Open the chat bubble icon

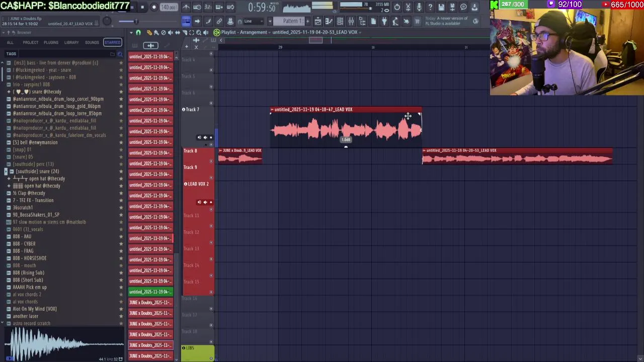(464, 7)
